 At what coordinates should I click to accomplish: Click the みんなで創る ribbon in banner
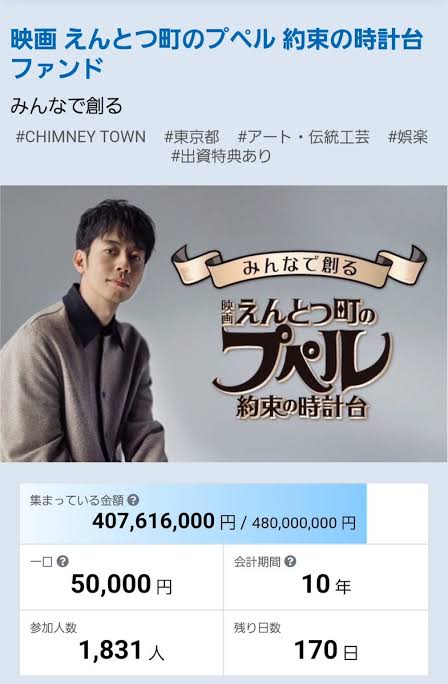coord(299,266)
